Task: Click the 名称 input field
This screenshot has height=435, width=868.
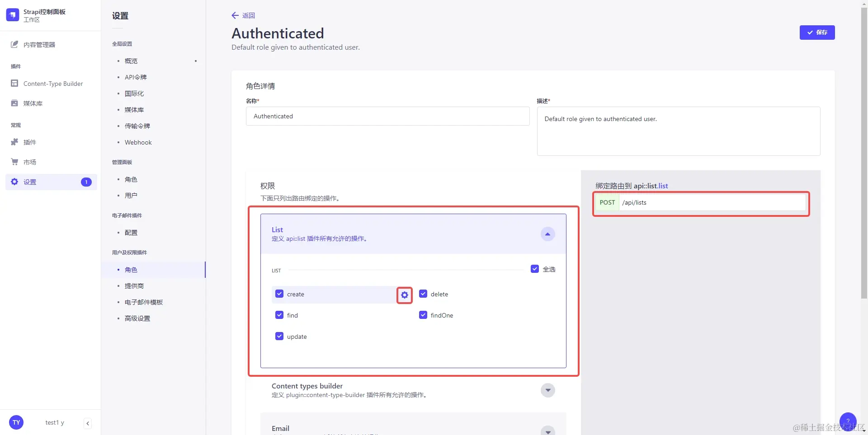Action: (387, 116)
